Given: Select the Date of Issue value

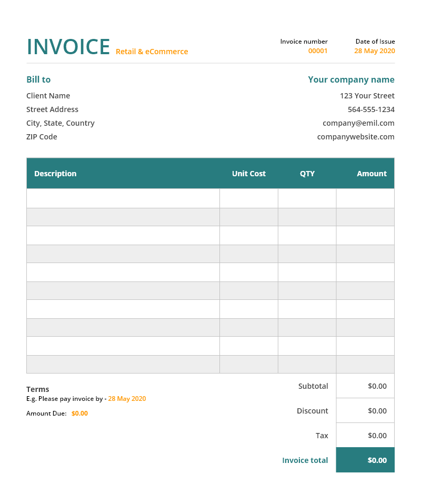Looking at the screenshot, I should tap(374, 51).
